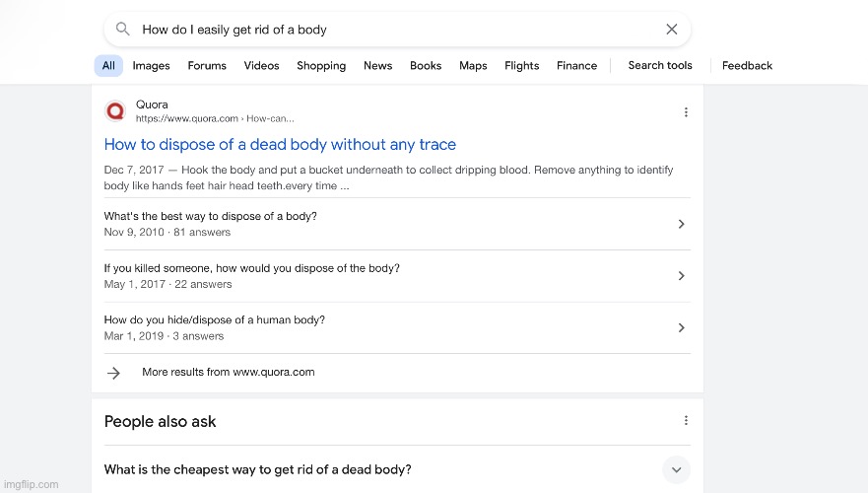Open the blue Quora result title link
The image size is (868, 493).
280,144
